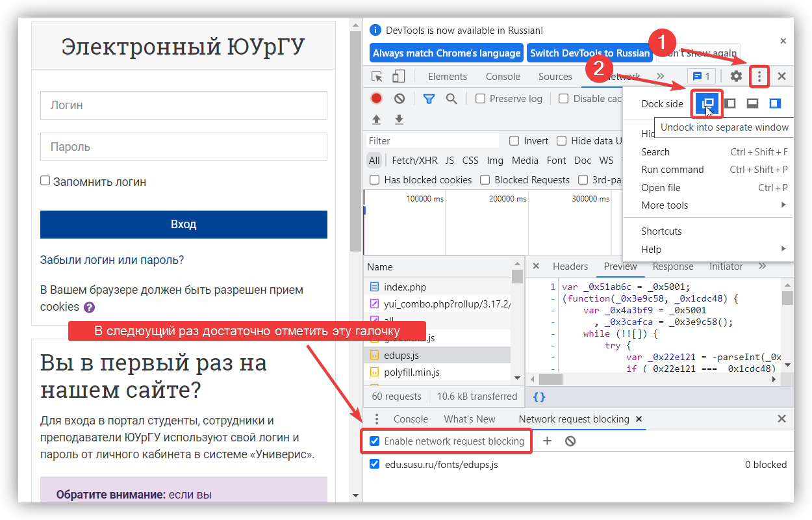
Task: Switch to the Console tab
Action: click(503, 77)
